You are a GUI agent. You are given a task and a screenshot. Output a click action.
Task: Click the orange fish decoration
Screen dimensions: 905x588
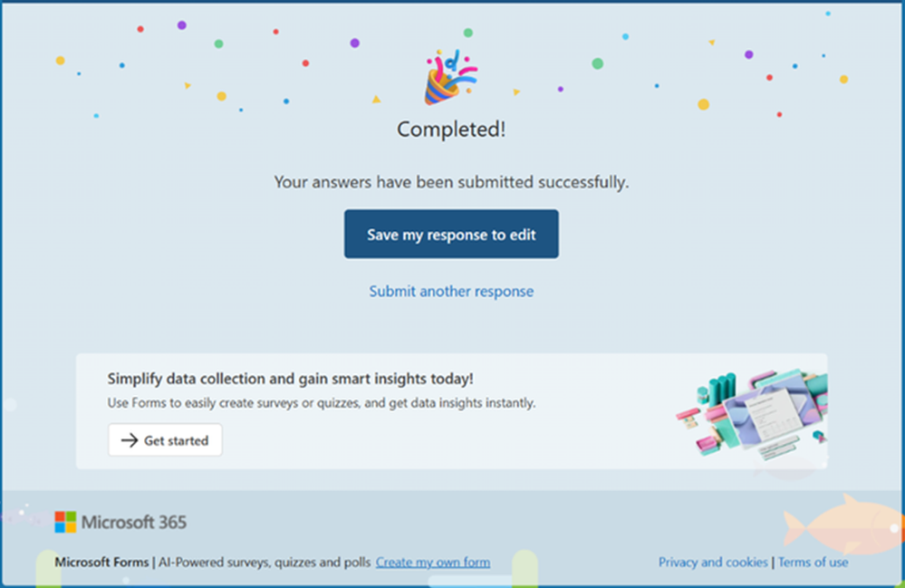click(843, 525)
